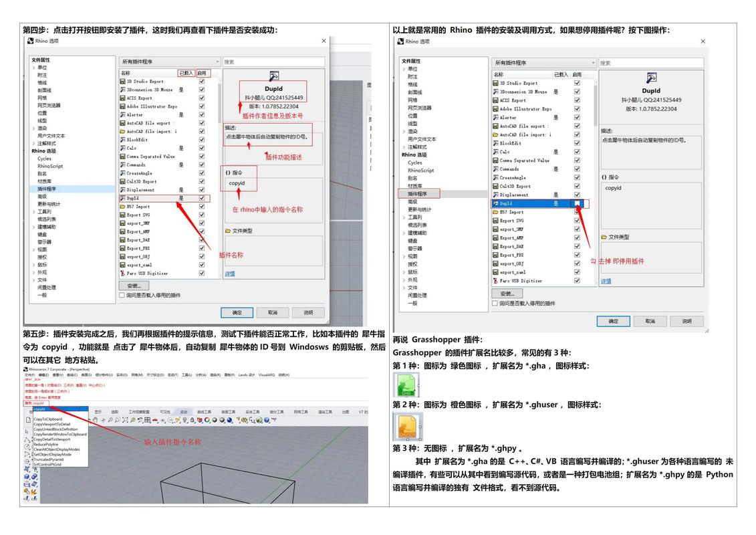Toggle '询问是否载入停用的插件' checkbox in left dialog
Viewport: 756px width, 535px height.
pyautogui.click(x=122, y=295)
